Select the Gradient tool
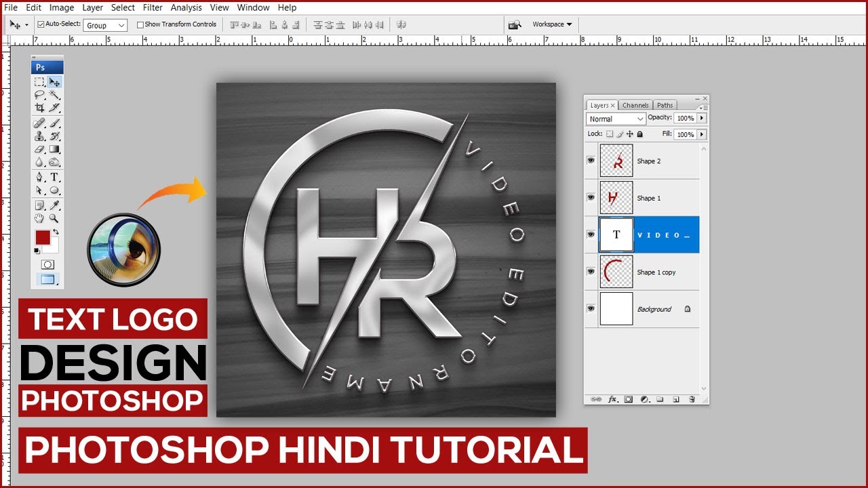Viewport: 868px width, 488px height. (55, 149)
